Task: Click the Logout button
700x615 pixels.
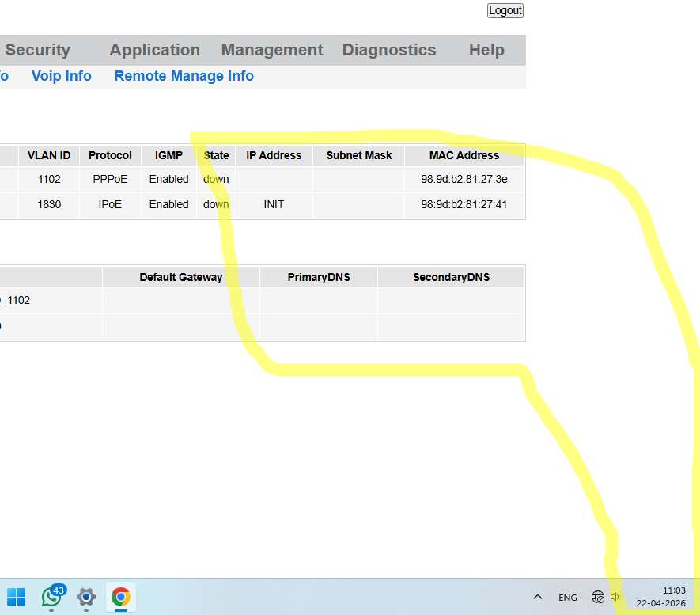Action: point(505,10)
